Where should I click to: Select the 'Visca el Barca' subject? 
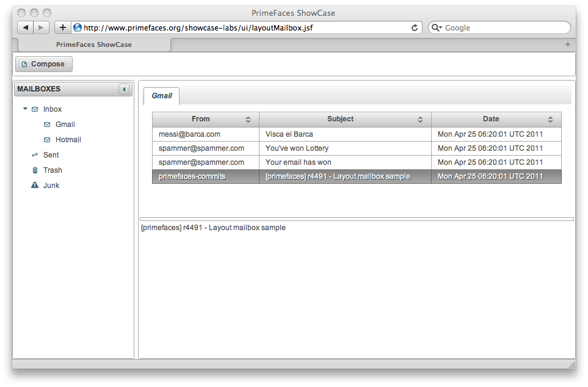point(289,134)
